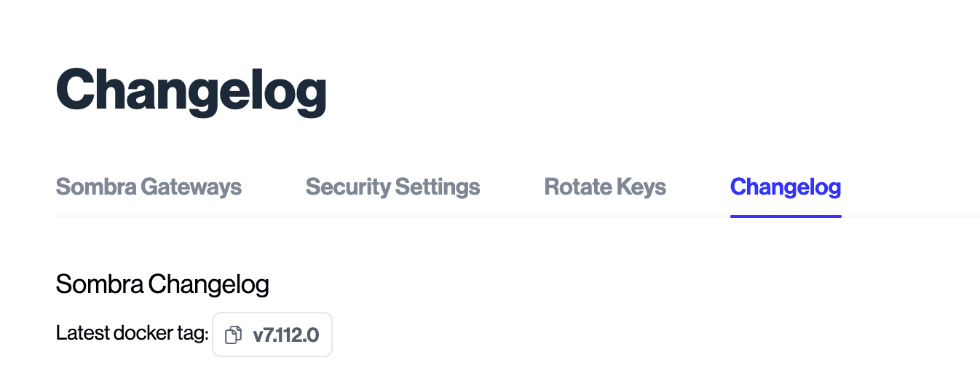Viewport: 980px width, 379px height.
Task: Open the Sombra Gateways tab
Action: point(149,187)
